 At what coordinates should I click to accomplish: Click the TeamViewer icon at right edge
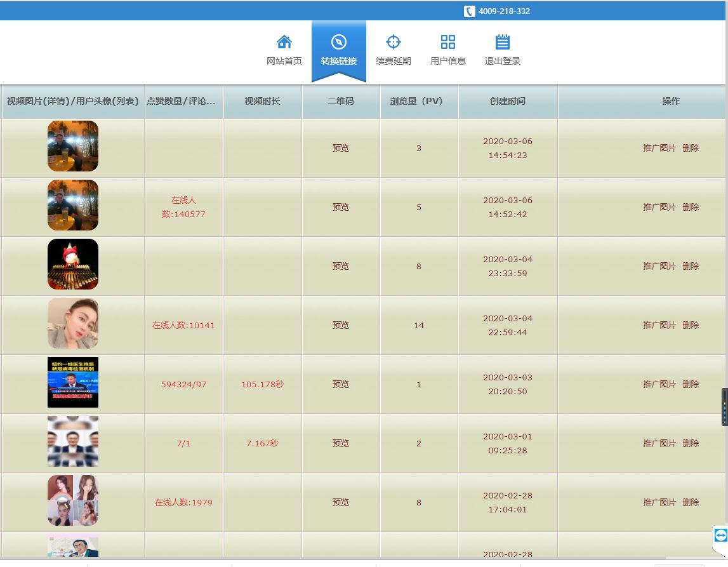720,536
